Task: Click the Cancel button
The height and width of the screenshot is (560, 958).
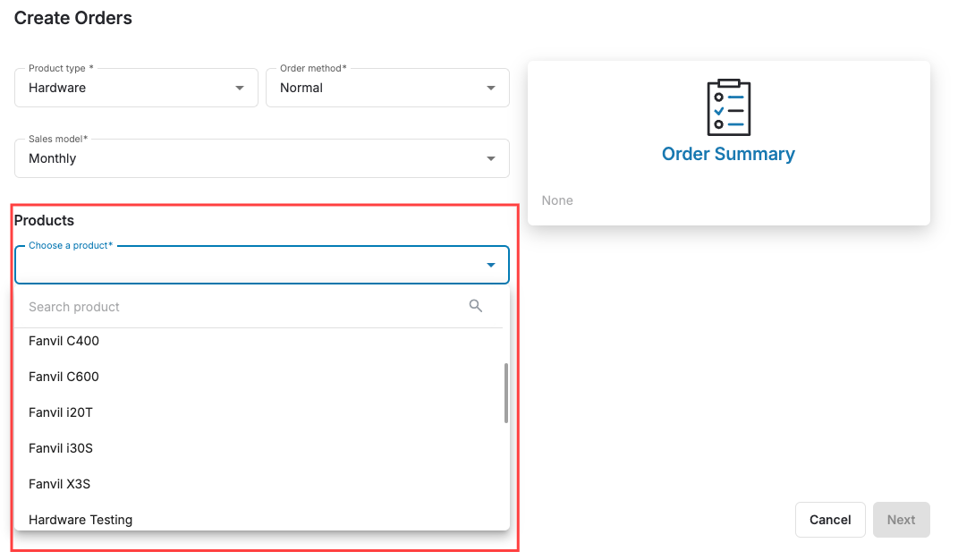Action: [x=830, y=520]
